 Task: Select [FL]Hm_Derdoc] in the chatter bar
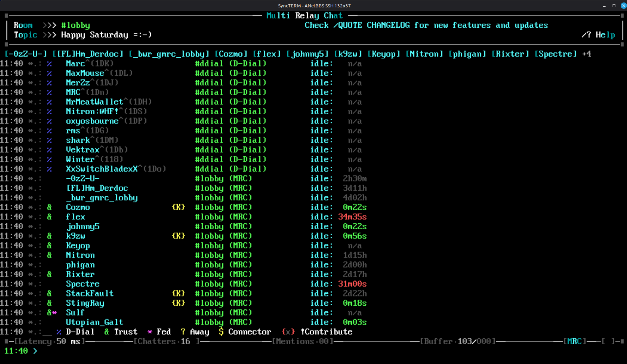click(88, 54)
